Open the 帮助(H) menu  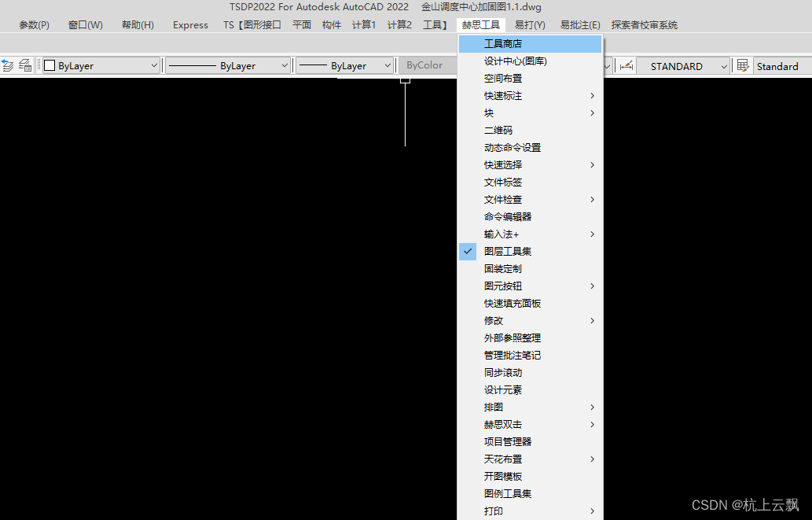[x=138, y=25]
